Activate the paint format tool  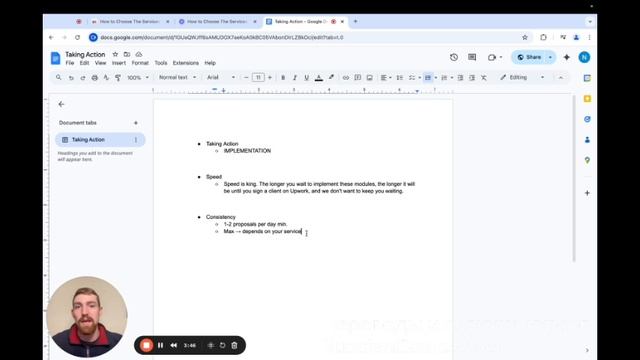click(118, 78)
